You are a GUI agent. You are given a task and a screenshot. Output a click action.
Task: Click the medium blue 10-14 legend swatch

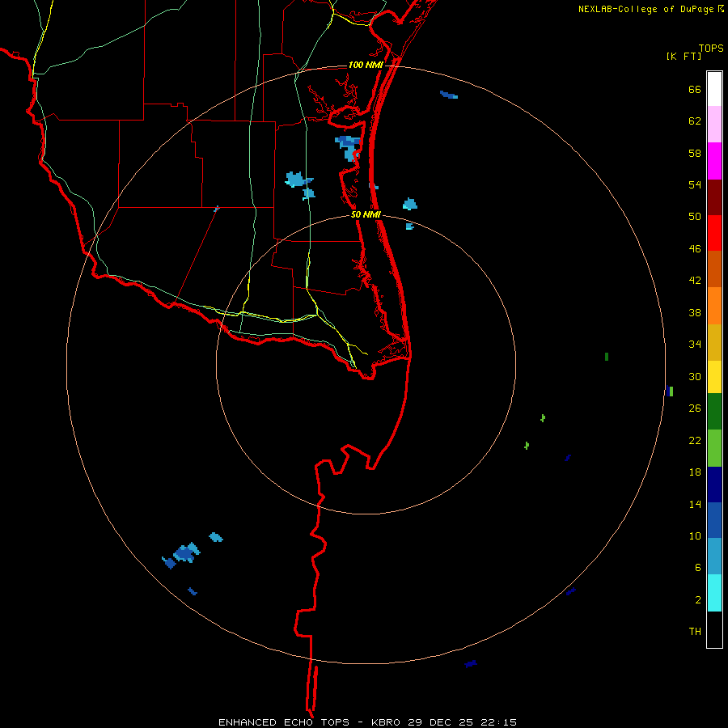coord(714,520)
